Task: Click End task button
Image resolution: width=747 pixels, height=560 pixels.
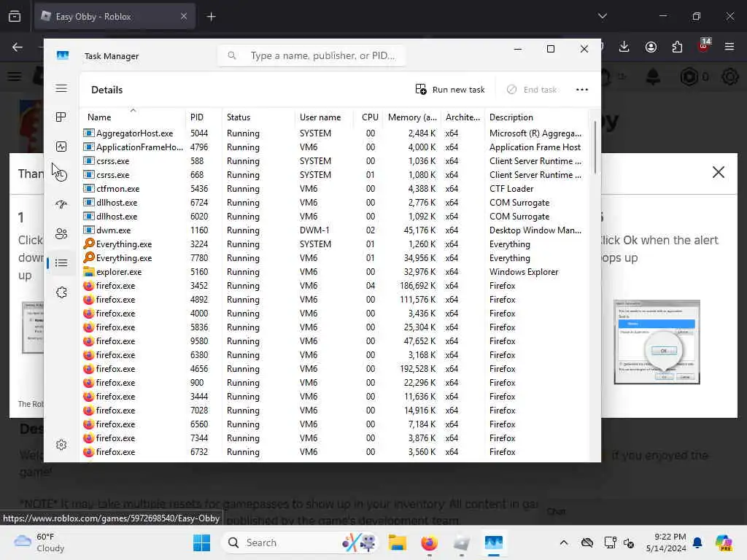Action: 532,90
